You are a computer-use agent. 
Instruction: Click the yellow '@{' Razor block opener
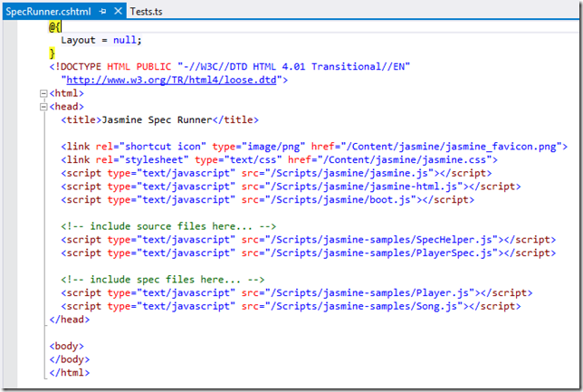tap(55, 27)
